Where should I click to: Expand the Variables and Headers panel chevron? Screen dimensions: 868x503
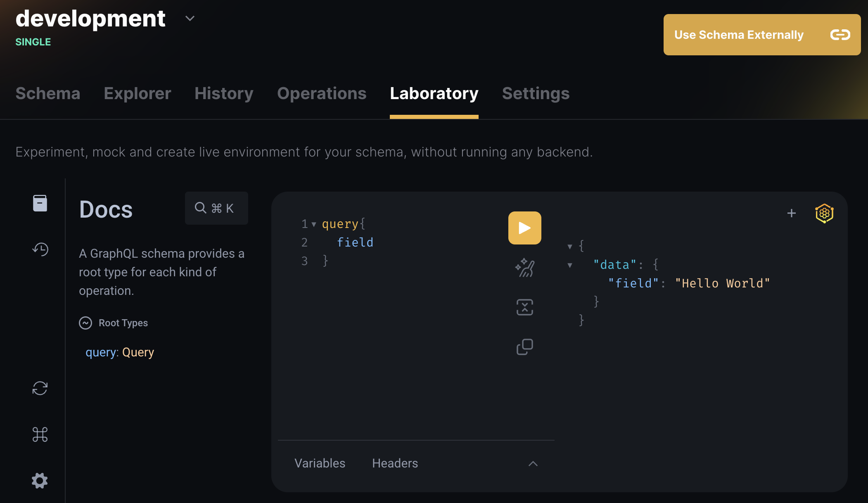click(533, 463)
